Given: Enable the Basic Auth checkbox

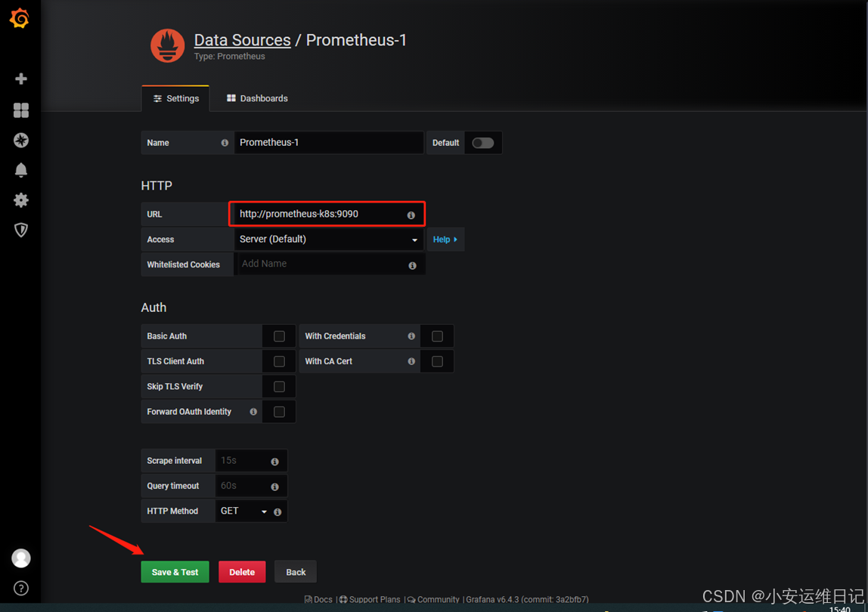Looking at the screenshot, I should 279,336.
